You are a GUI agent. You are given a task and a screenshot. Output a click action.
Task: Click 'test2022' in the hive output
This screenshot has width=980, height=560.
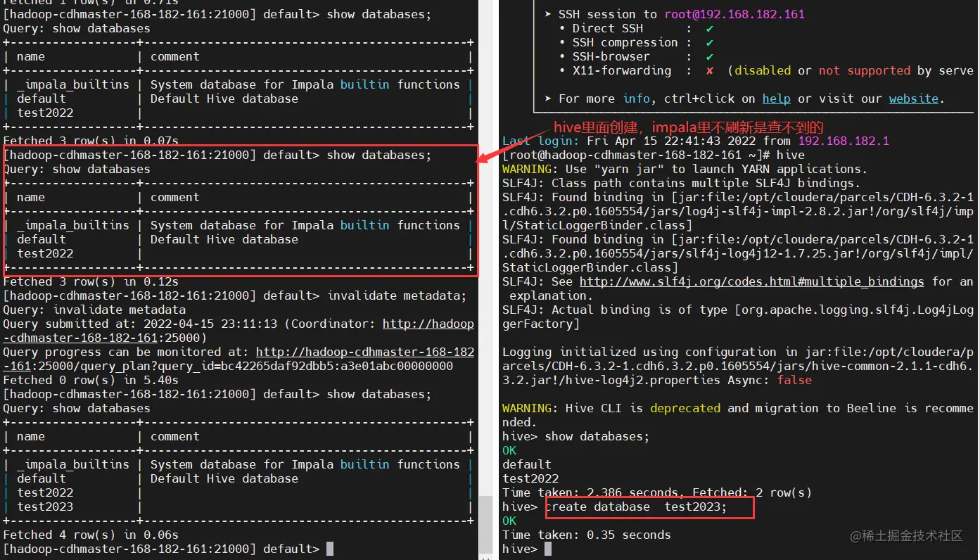click(530, 478)
